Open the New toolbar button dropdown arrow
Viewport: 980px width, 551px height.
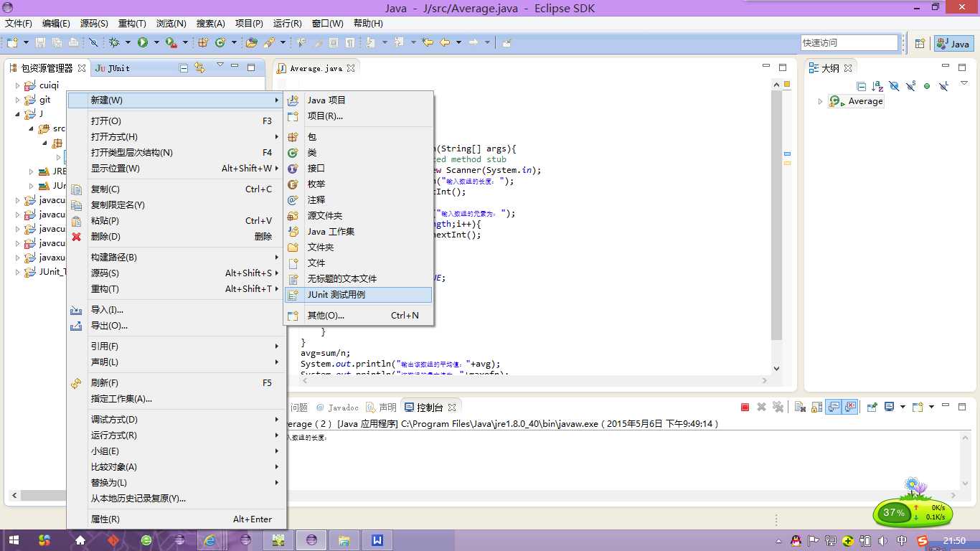(26, 42)
